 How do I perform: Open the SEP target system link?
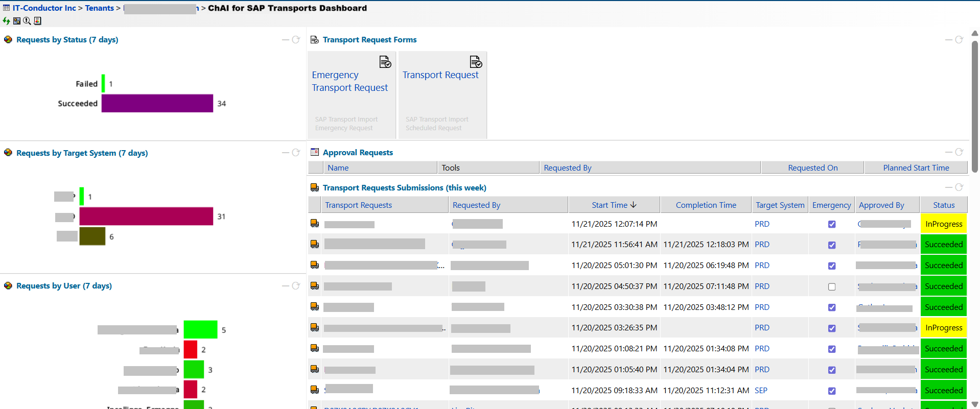tap(761, 391)
